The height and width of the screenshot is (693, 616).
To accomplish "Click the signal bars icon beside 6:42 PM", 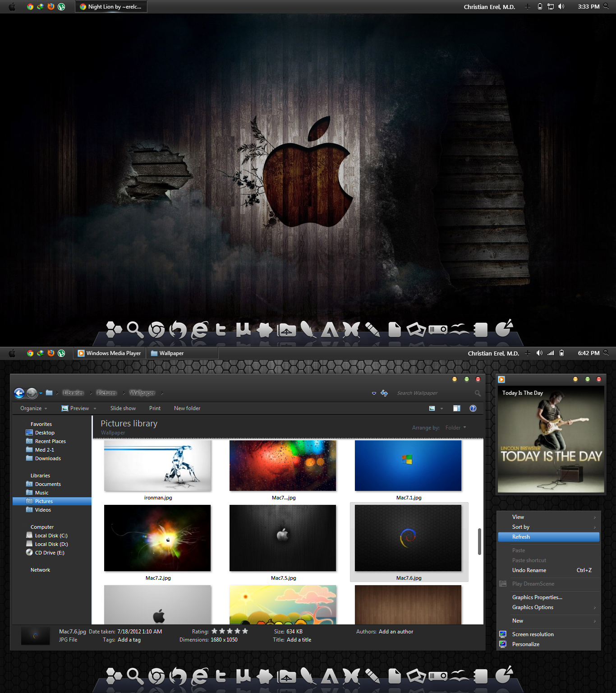I will tap(551, 353).
